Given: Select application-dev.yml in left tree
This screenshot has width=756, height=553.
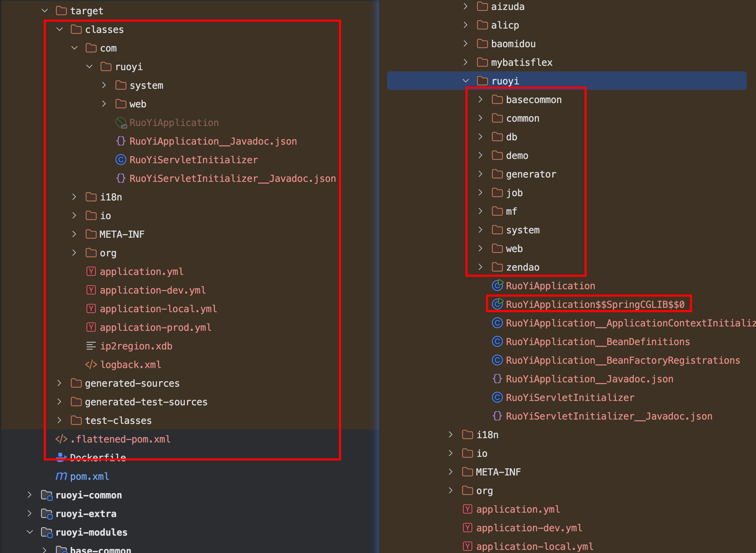Looking at the screenshot, I should pyautogui.click(x=153, y=290).
